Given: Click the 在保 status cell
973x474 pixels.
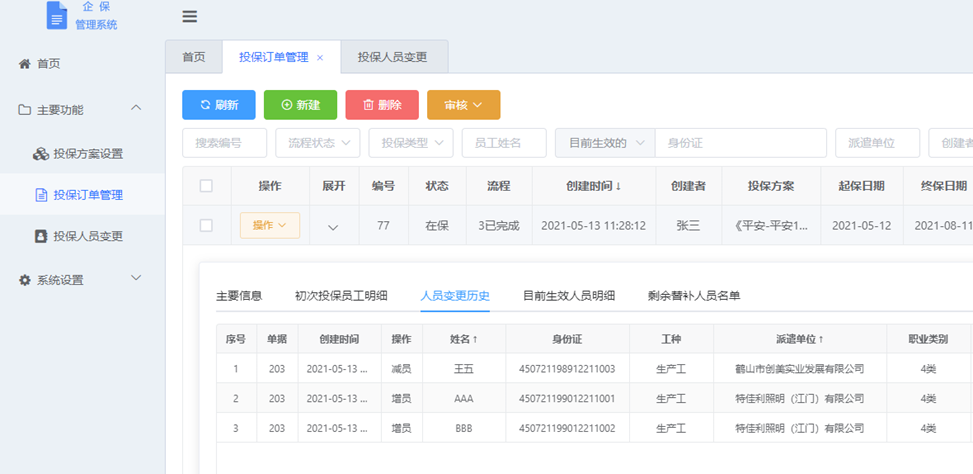Looking at the screenshot, I should click(437, 226).
